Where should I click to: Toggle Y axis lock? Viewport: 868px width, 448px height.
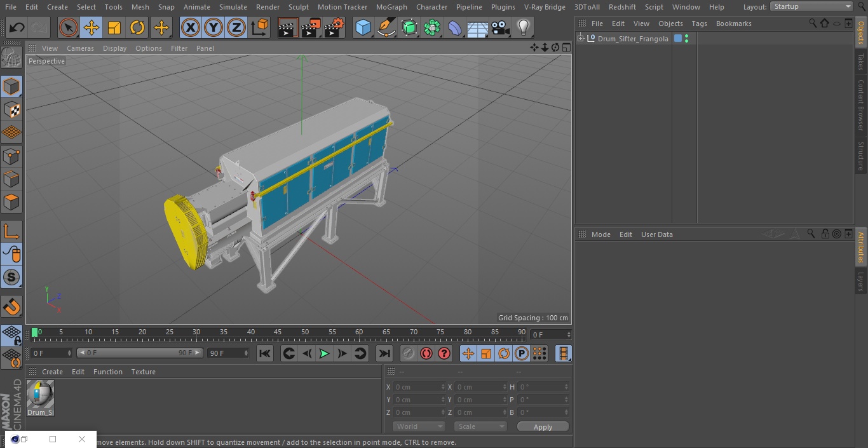[x=214, y=27]
